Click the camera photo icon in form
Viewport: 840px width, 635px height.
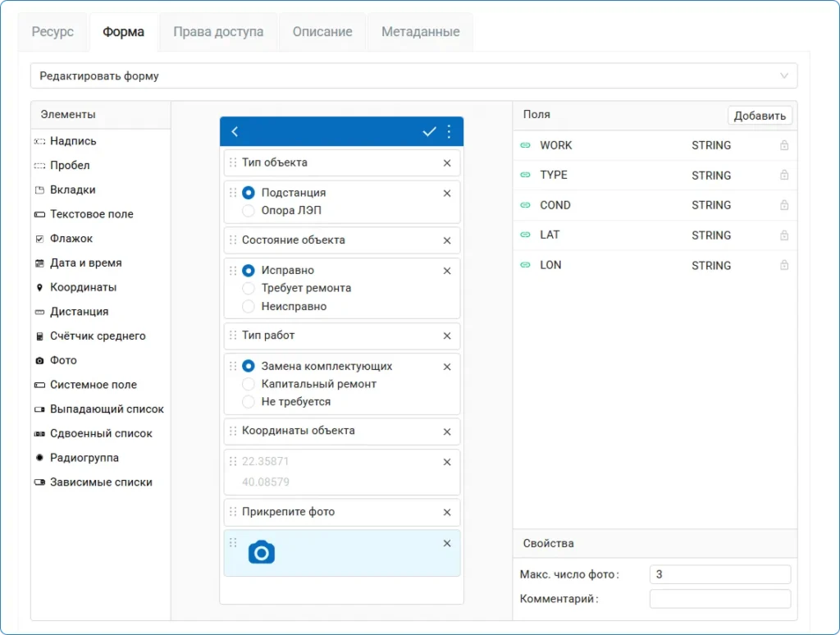[261, 552]
